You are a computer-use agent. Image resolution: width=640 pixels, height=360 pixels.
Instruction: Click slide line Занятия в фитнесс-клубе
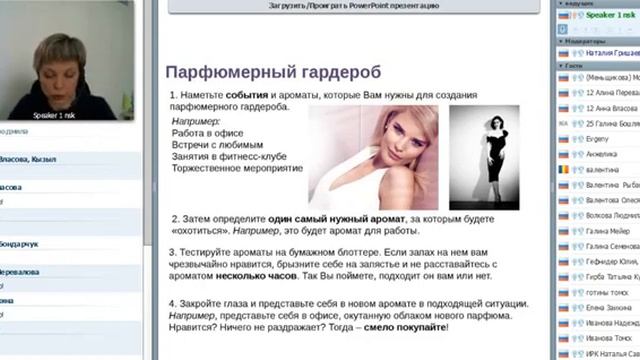(x=229, y=157)
